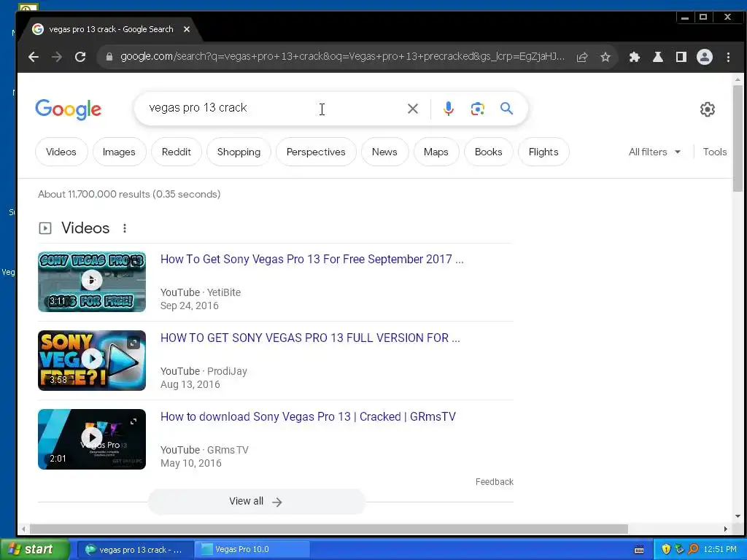
Task: Open the GRmsTV Cracked video link
Action: (x=308, y=416)
